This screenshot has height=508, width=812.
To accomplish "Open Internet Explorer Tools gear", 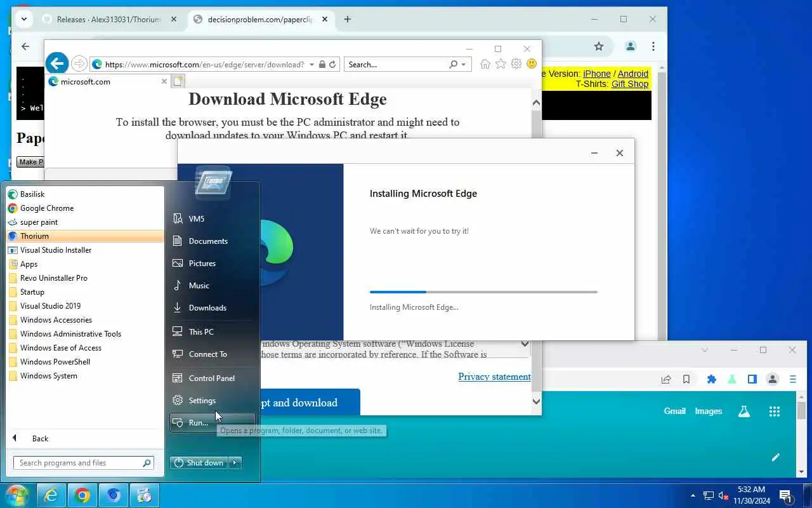I will pyautogui.click(x=516, y=64).
